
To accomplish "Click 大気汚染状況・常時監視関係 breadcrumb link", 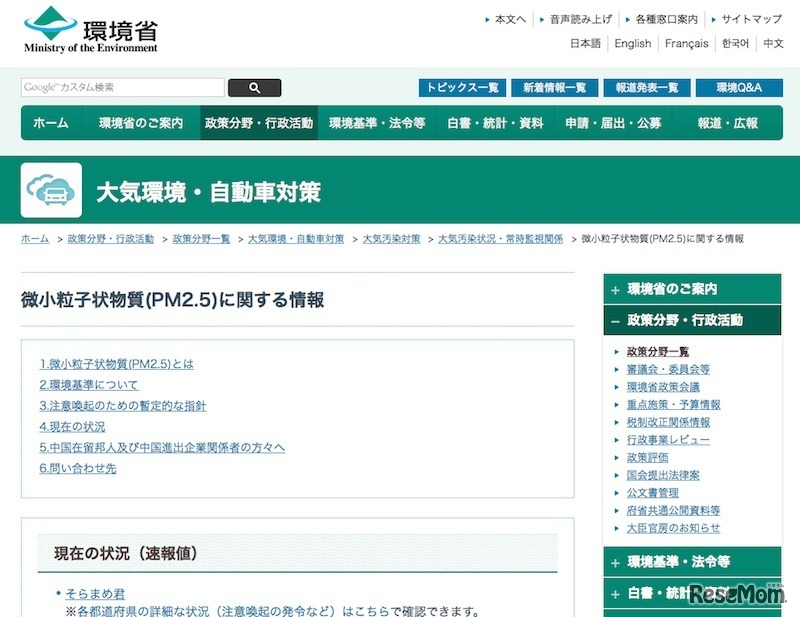I will click(501, 239).
